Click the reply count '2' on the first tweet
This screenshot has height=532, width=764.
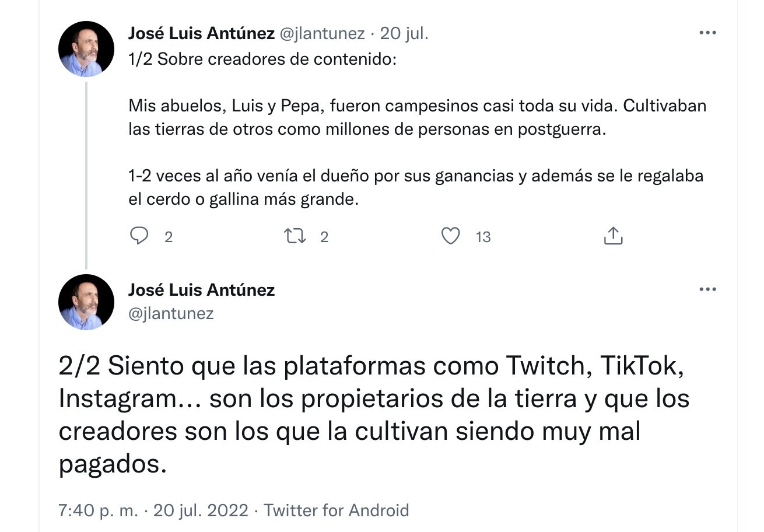tap(169, 237)
